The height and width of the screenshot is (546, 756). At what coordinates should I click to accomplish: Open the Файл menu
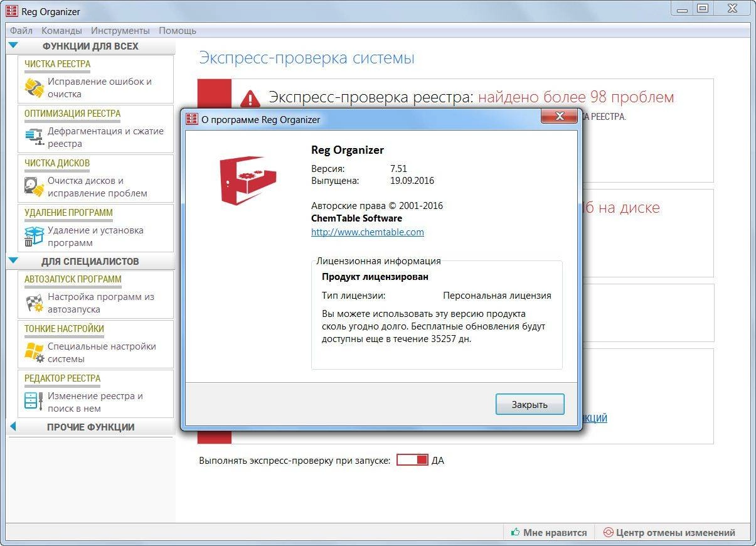coord(21,30)
